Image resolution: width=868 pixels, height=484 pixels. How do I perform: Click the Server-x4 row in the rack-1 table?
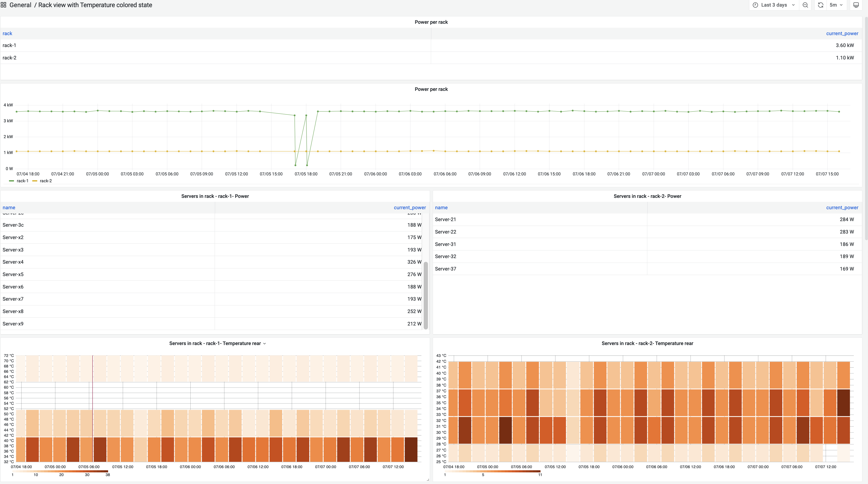click(x=13, y=262)
